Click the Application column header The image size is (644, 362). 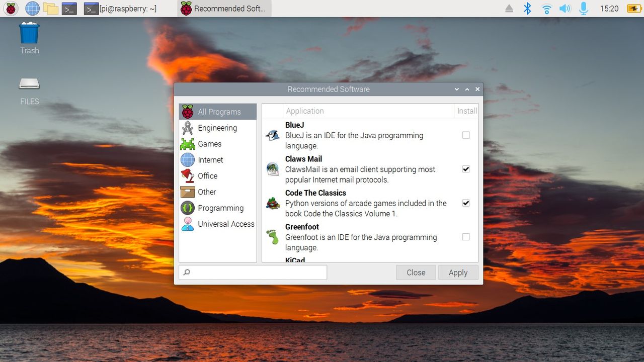click(x=369, y=111)
